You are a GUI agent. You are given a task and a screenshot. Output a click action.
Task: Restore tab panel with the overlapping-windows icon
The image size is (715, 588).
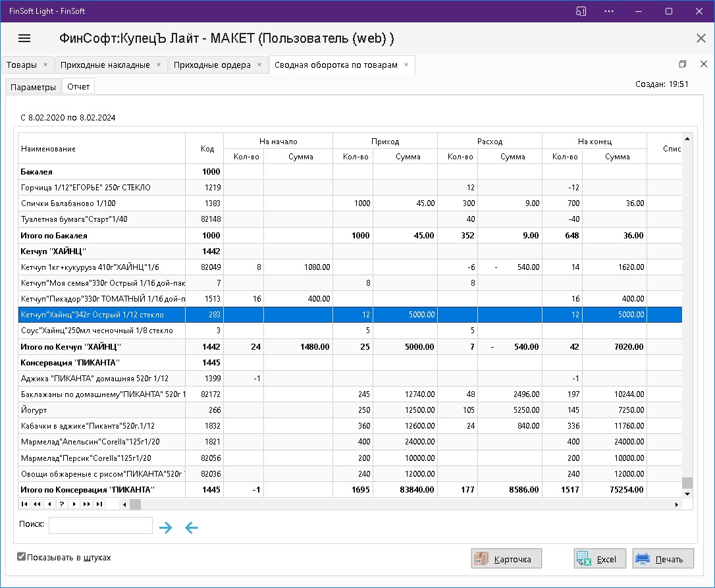683,65
